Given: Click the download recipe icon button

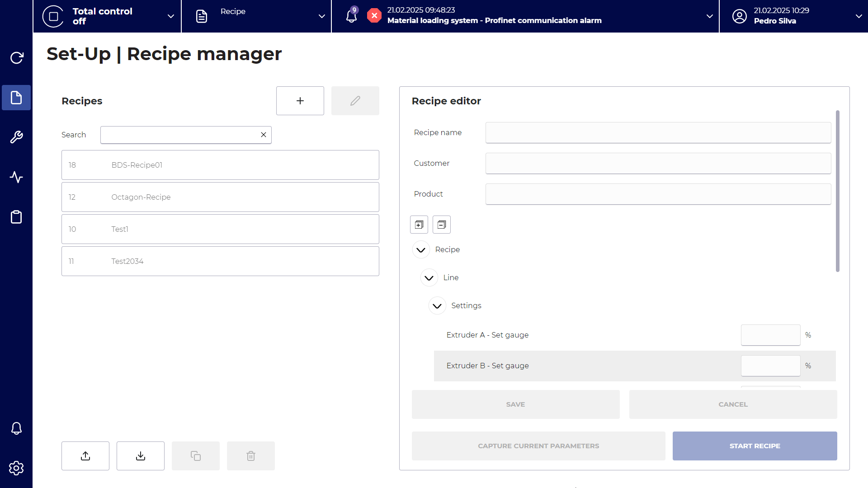Looking at the screenshot, I should (x=141, y=456).
